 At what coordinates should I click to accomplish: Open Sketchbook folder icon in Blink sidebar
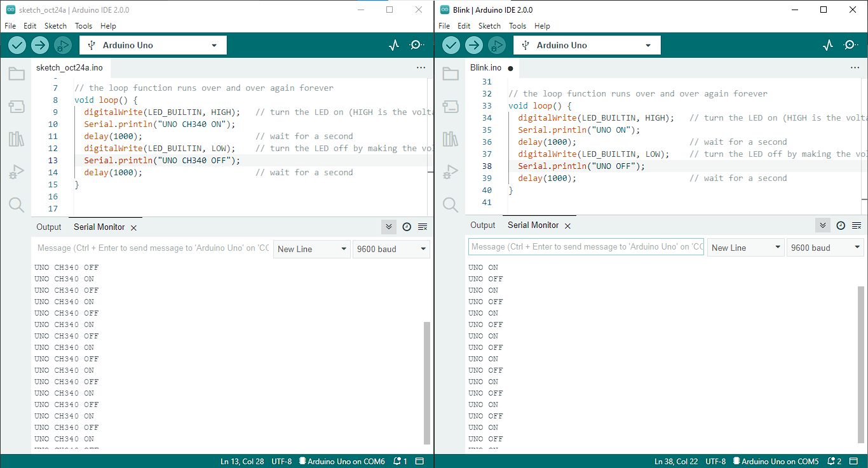pos(451,74)
